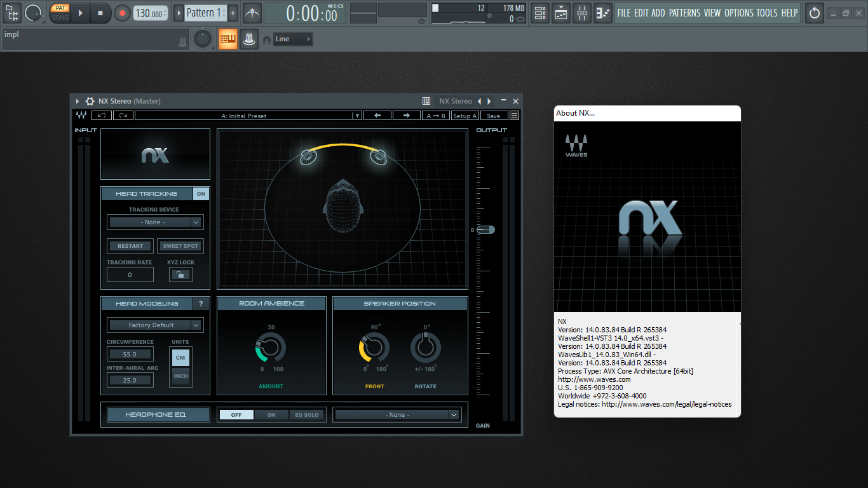
Task: Add a new pattern with the plus button
Action: coord(233,13)
